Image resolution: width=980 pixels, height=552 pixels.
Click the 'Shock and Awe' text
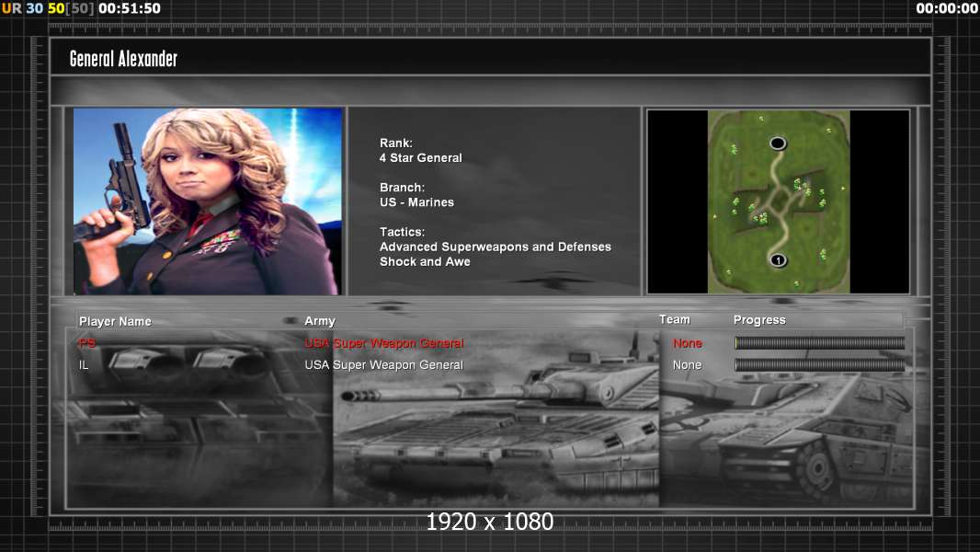tap(425, 262)
